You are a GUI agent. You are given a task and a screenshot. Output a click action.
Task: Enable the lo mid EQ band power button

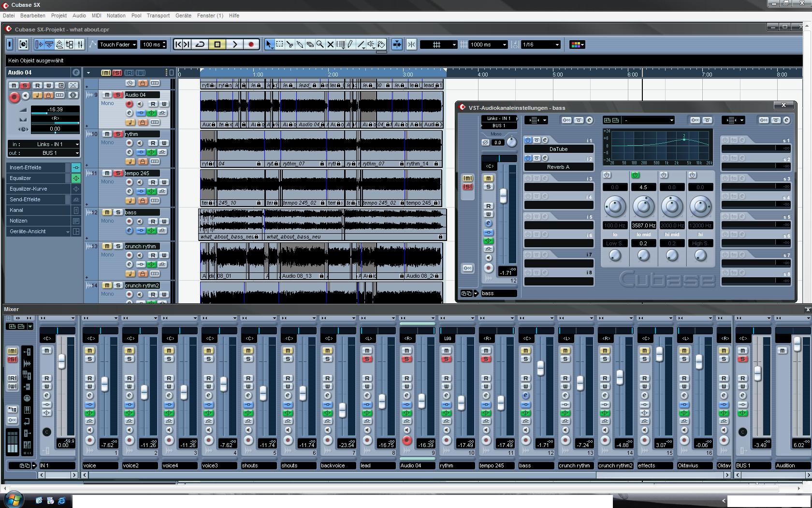(x=635, y=175)
